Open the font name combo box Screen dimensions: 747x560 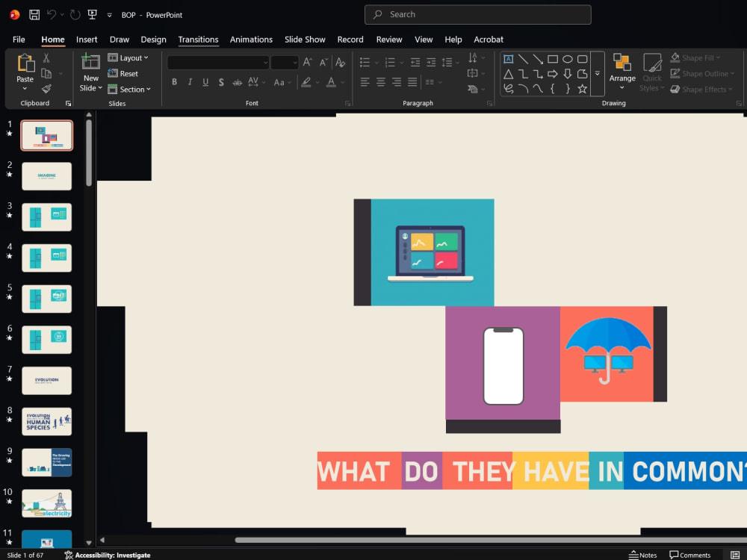pos(218,63)
